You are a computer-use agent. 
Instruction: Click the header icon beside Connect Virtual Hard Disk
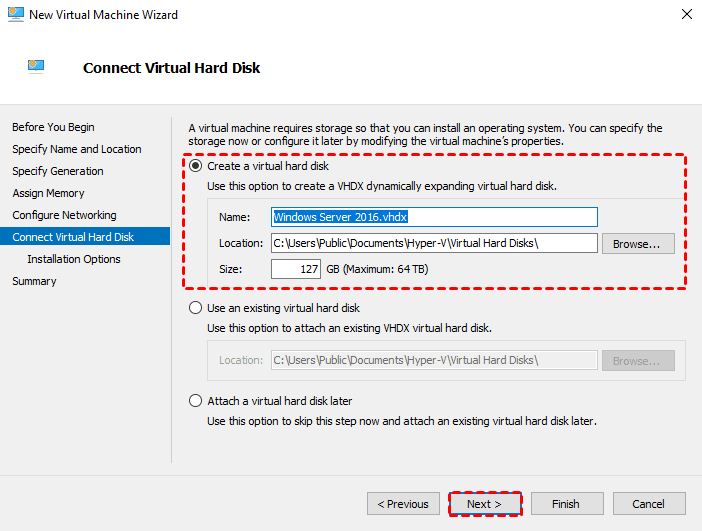tap(36, 67)
